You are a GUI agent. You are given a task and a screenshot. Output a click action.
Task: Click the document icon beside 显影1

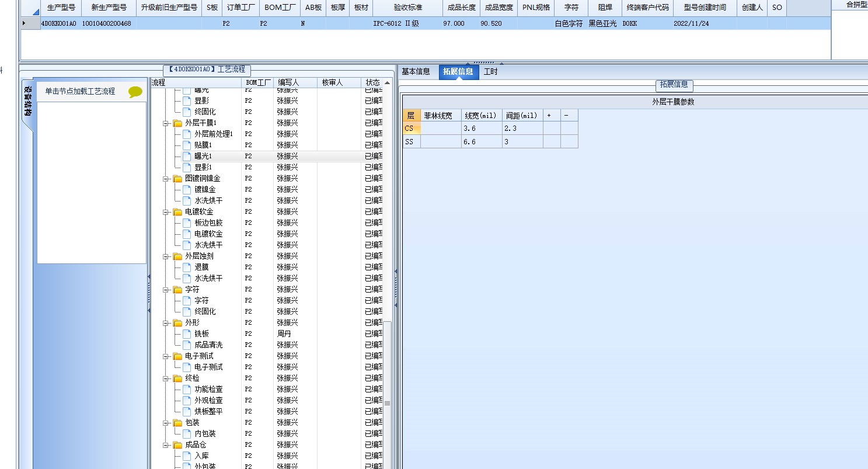pyautogui.click(x=187, y=168)
